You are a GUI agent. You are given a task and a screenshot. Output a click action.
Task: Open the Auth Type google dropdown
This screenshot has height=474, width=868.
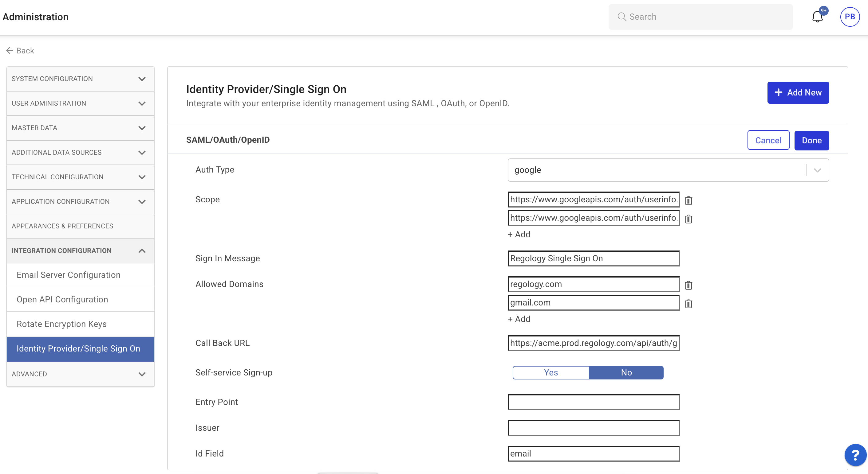668,170
